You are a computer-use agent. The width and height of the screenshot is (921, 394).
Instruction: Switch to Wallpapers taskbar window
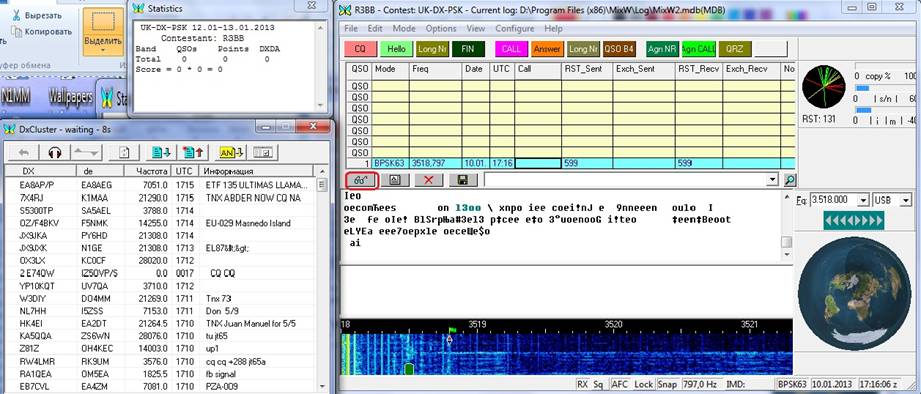tap(70, 96)
